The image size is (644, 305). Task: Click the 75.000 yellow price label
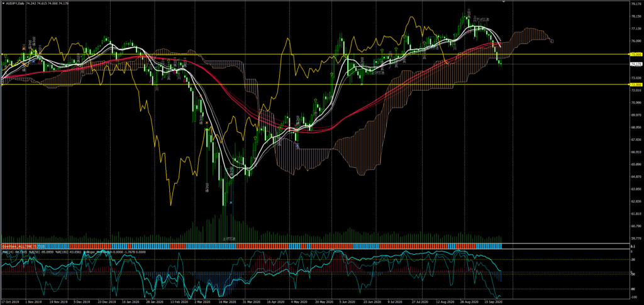tap(635, 55)
